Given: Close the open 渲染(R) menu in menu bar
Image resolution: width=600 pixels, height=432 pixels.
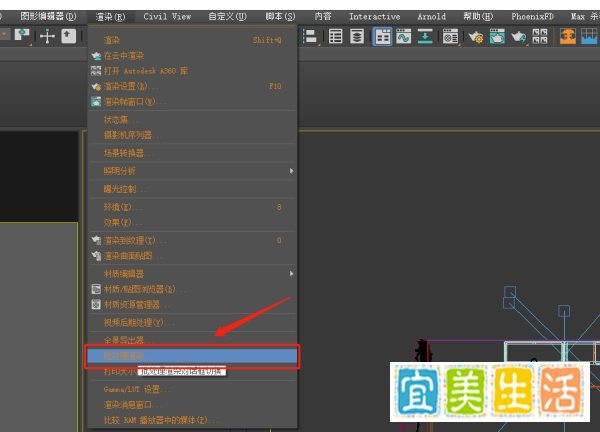Looking at the screenshot, I should point(111,17).
